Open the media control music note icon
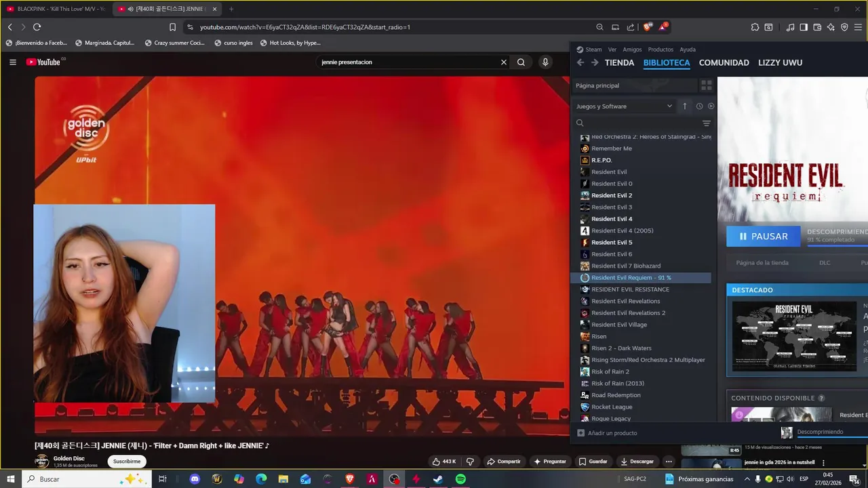This screenshot has width=868, height=488. coord(790,27)
